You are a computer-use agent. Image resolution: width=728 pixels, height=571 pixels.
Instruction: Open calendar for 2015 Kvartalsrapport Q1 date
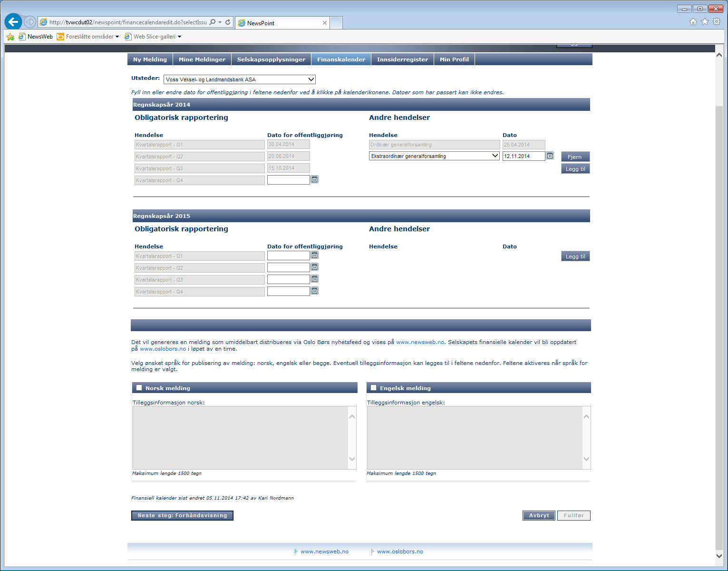(315, 255)
